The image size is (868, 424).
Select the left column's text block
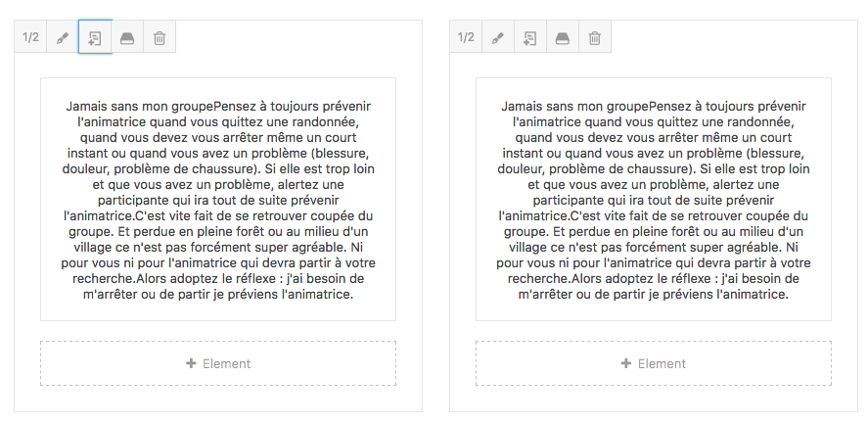(218, 199)
